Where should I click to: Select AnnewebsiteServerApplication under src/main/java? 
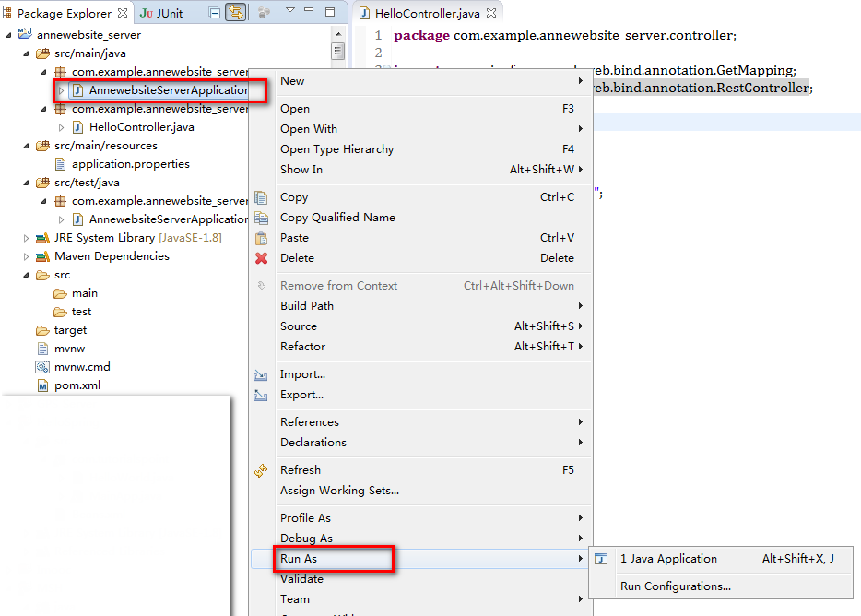click(x=169, y=90)
